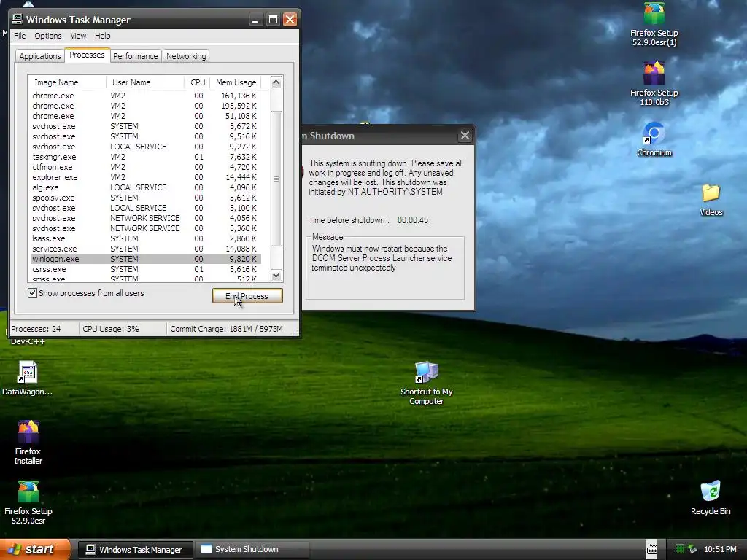
Task: Open the Videos folder icon
Action: pos(711,200)
